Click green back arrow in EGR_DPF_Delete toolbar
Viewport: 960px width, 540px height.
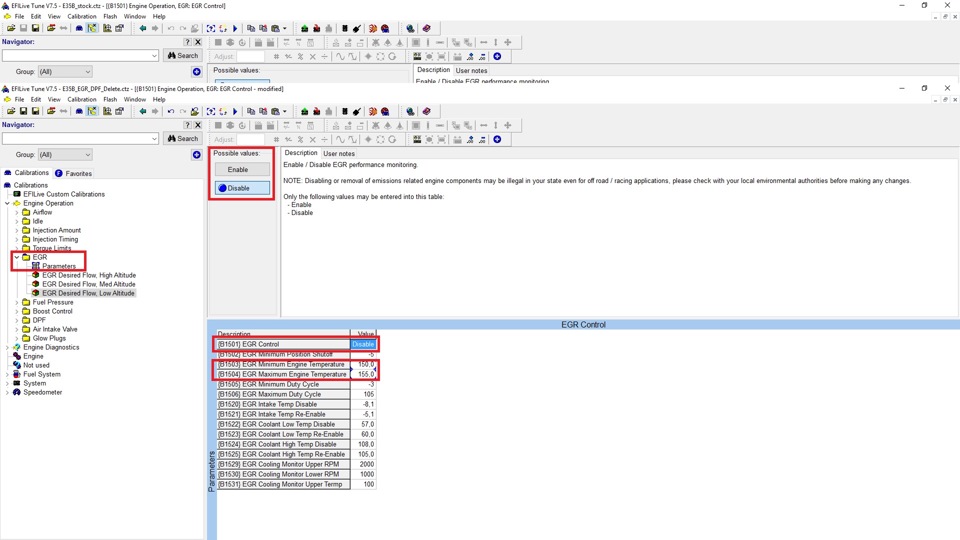143,111
